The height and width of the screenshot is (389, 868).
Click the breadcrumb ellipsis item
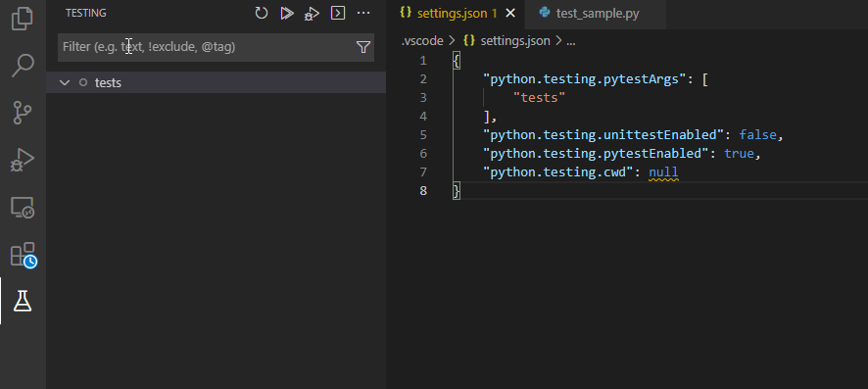point(571,41)
